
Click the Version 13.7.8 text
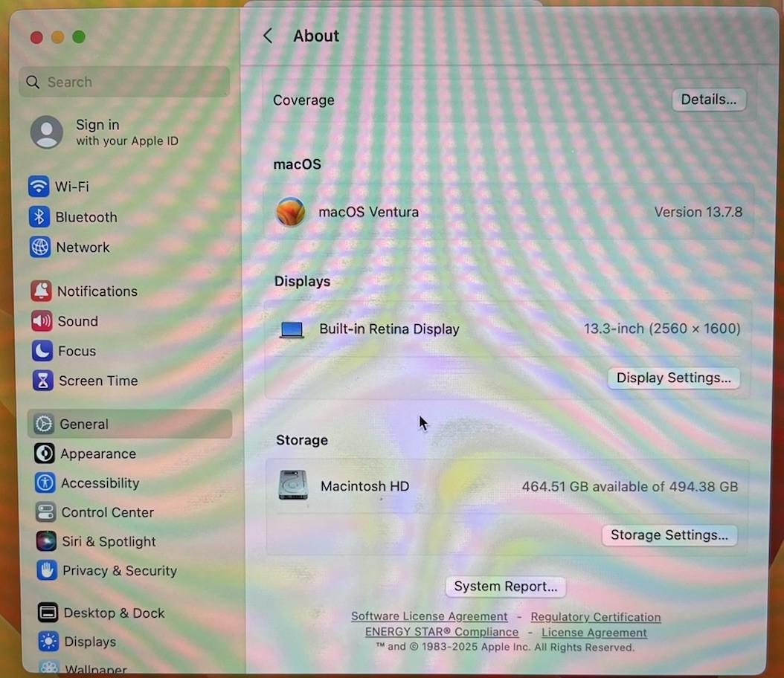[698, 212]
